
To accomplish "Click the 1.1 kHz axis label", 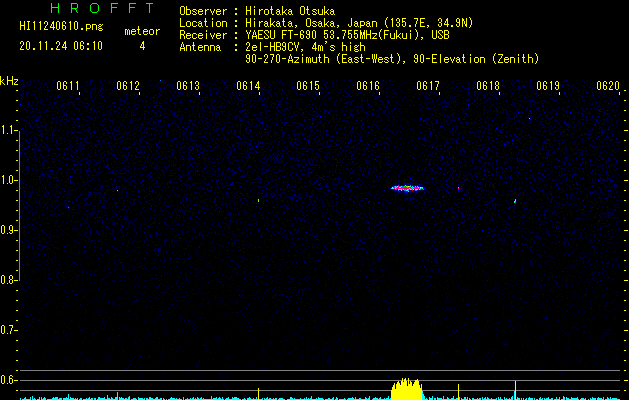I will (x=8, y=130).
